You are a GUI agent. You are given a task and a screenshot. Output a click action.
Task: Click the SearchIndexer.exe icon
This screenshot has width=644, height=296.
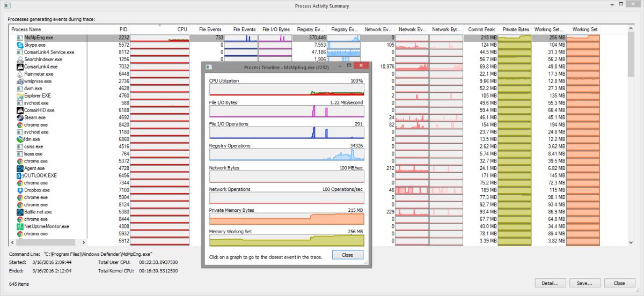pyautogui.click(x=19, y=60)
